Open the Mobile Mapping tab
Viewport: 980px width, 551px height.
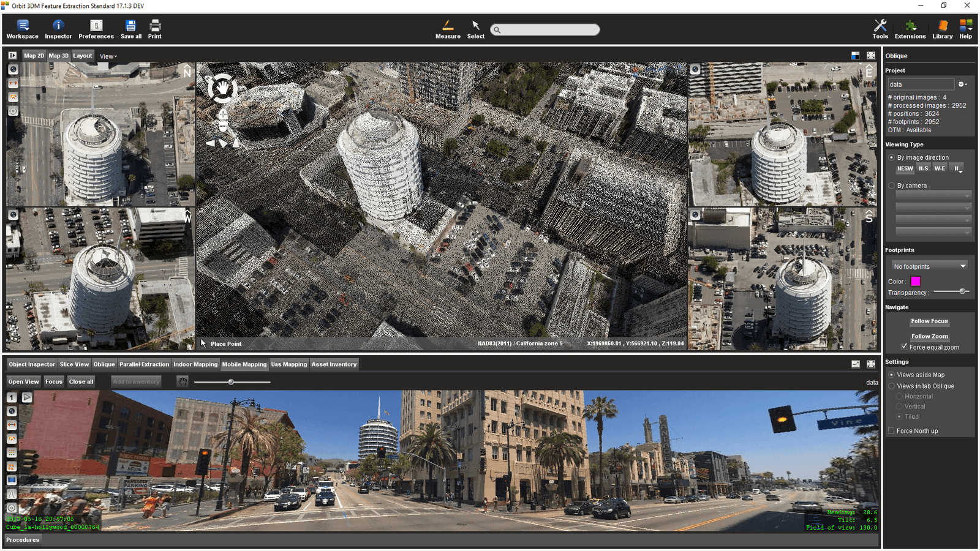tap(244, 364)
